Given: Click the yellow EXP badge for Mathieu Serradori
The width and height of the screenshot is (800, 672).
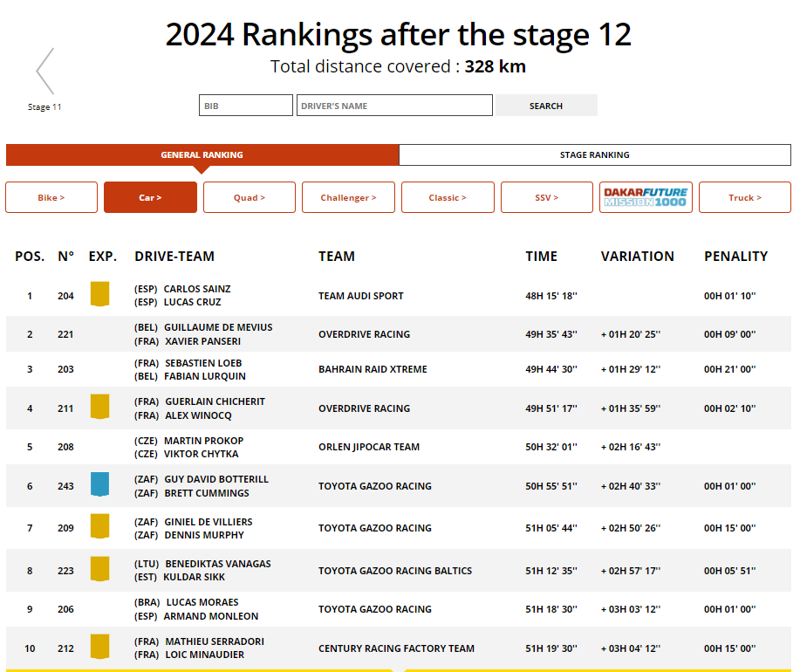Looking at the screenshot, I should pos(99,647).
